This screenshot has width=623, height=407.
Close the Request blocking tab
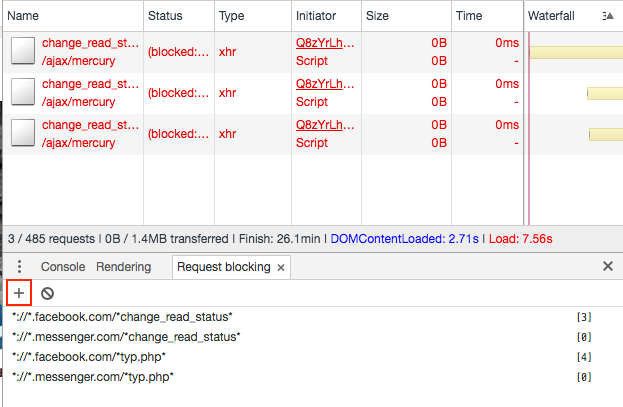point(281,268)
